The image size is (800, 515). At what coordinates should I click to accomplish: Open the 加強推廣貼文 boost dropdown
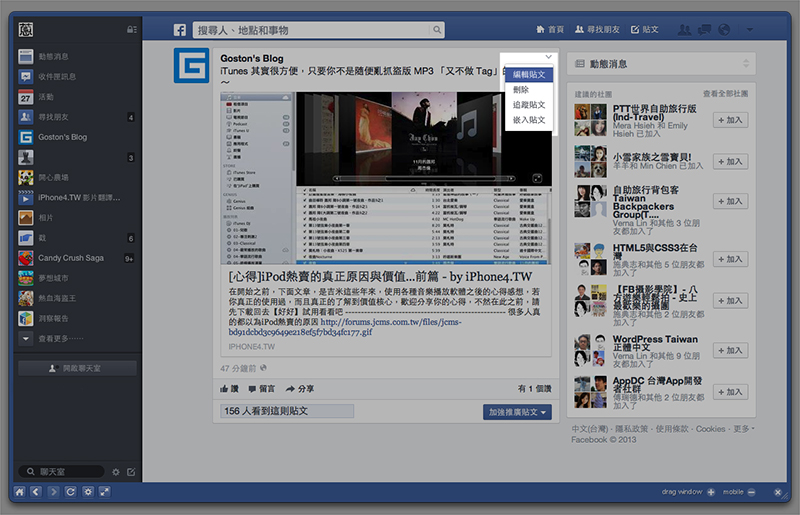517,412
